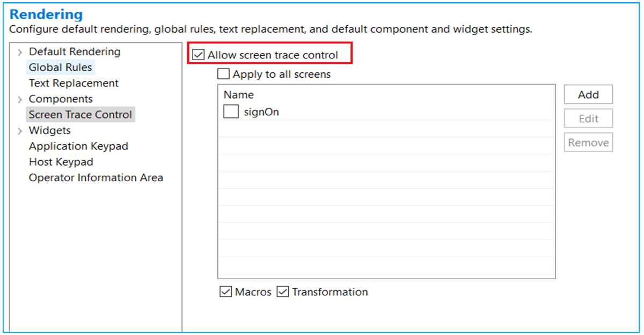Open Text Replacement settings
The width and height of the screenshot is (644, 335).
74,83
